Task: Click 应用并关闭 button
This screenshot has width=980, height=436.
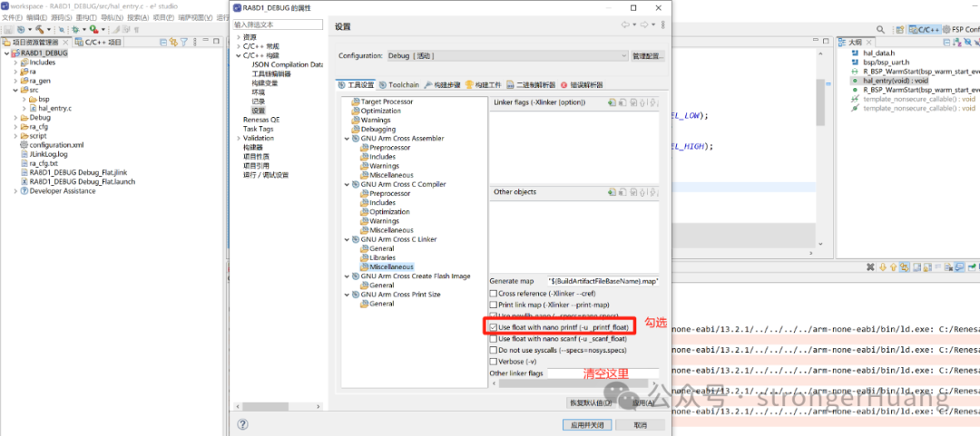Action: click(x=587, y=425)
